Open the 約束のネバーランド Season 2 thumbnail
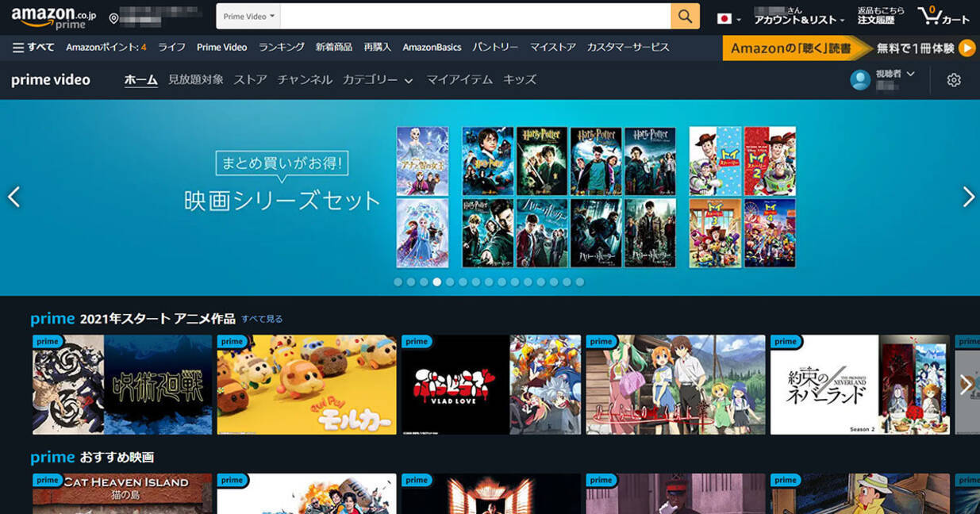Screen dimensions: 980x514 pyautogui.click(x=860, y=385)
